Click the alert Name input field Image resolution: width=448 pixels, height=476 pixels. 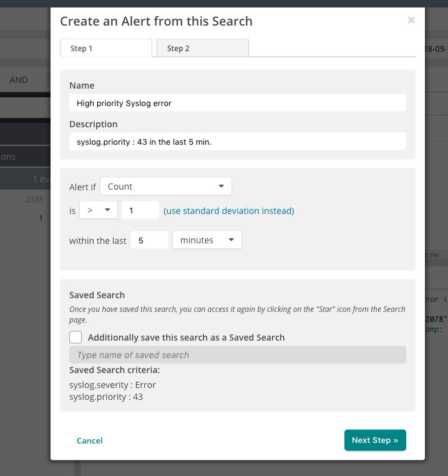237,103
